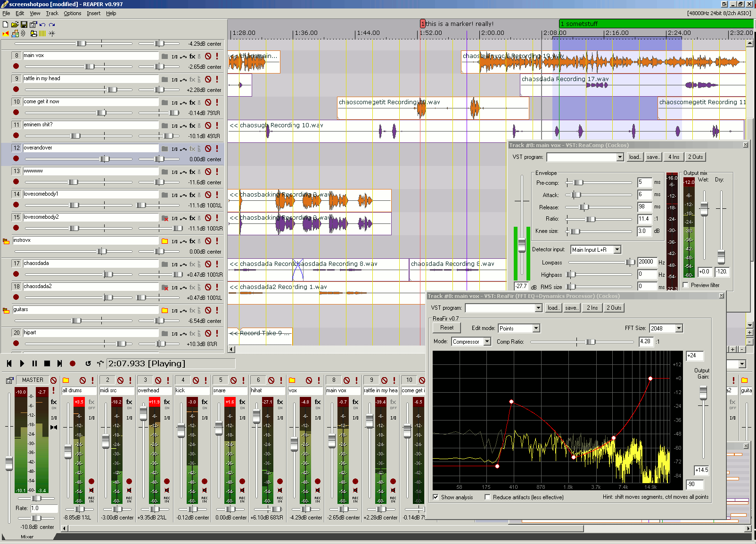This screenshot has height=544, width=756.
Task: Click 2 Outs button in ReaComp
Action: [x=695, y=157]
